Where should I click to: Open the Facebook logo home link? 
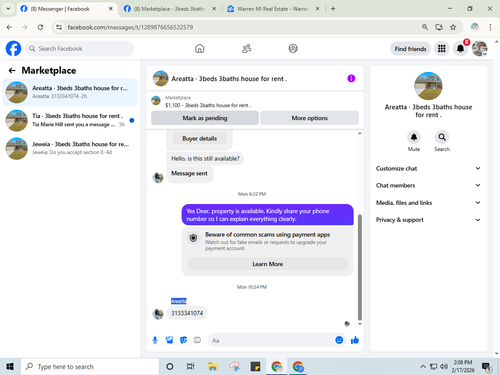pos(13,49)
